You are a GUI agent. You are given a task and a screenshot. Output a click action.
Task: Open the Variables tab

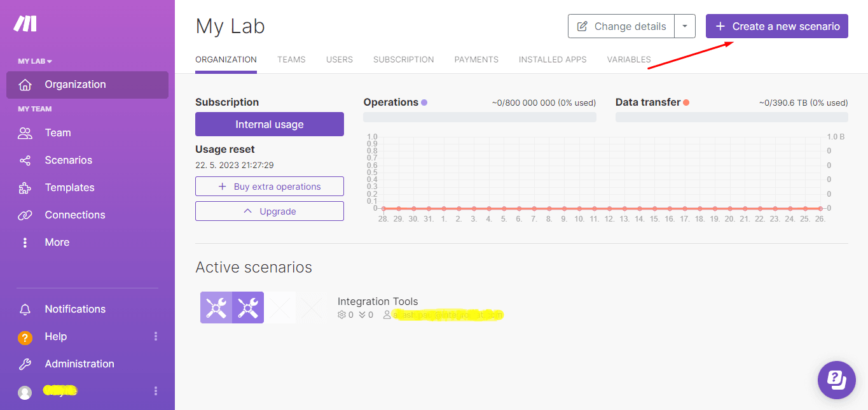click(628, 59)
